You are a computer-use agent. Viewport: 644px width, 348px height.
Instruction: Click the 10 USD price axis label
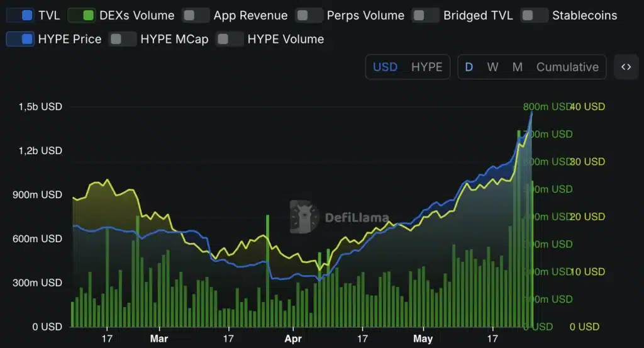click(588, 272)
